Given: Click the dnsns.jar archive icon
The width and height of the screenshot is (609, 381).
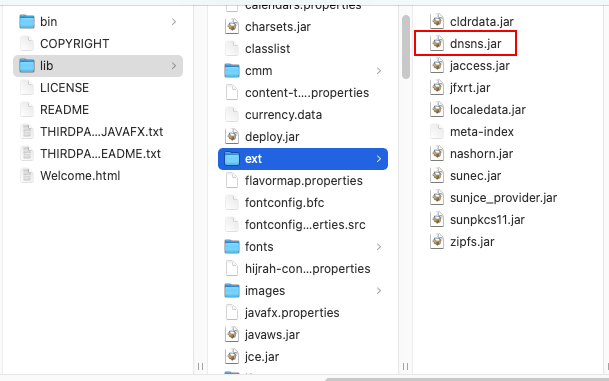Looking at the screenshot, I should point(437,43).
